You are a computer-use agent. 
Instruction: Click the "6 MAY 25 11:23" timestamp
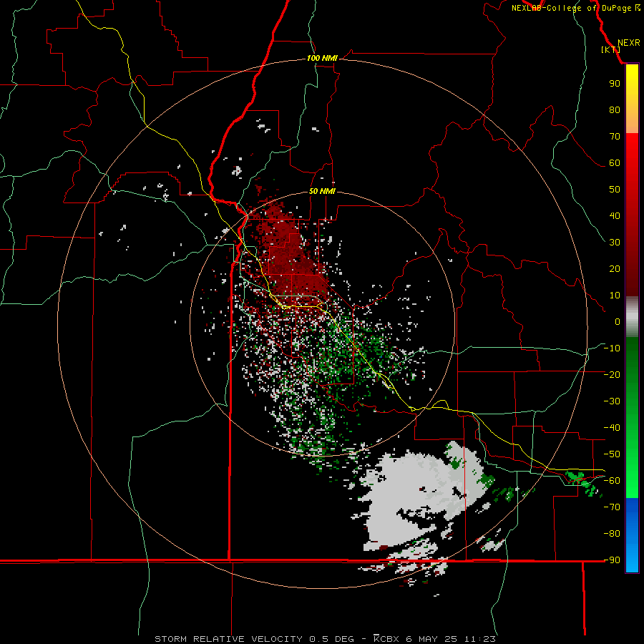click(451, 639)
